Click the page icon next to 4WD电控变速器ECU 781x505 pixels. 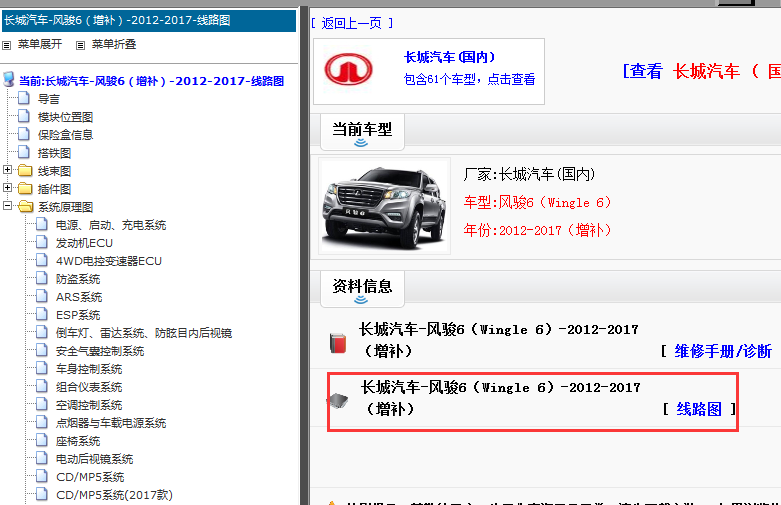42,260
